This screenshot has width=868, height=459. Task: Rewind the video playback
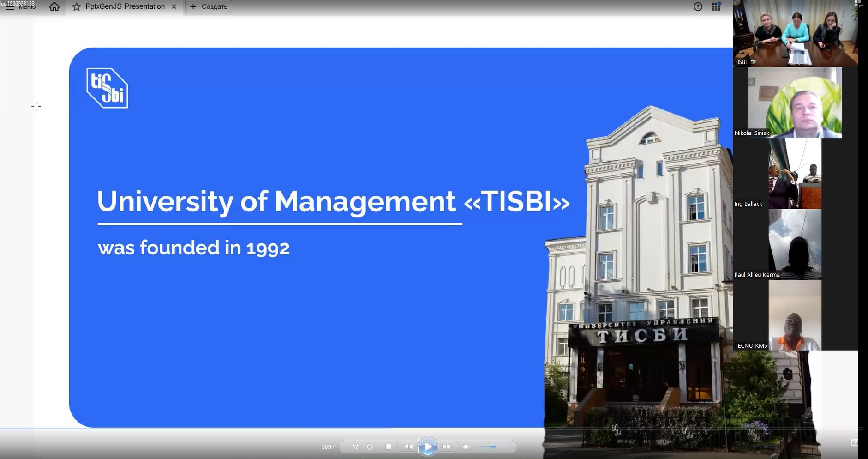408,447
